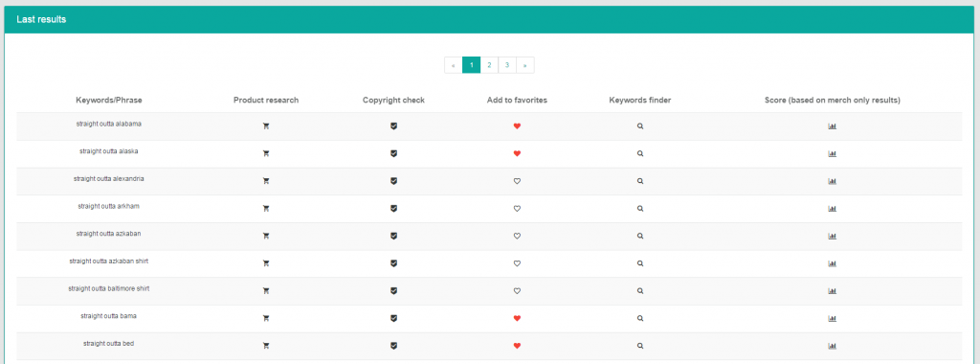This screenshot has height=364, width=980.
Task: Click chart icon for straight outta bed
Action: (x=832, y=345)
